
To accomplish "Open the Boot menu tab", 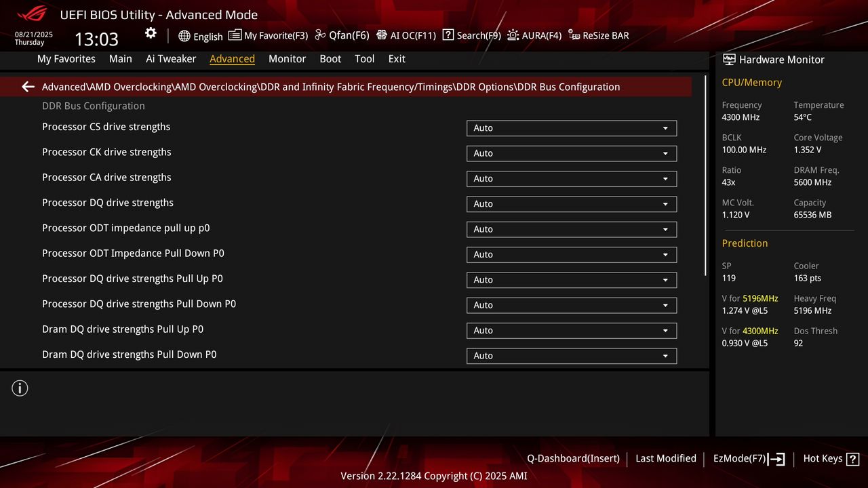I will pos(330,59).
